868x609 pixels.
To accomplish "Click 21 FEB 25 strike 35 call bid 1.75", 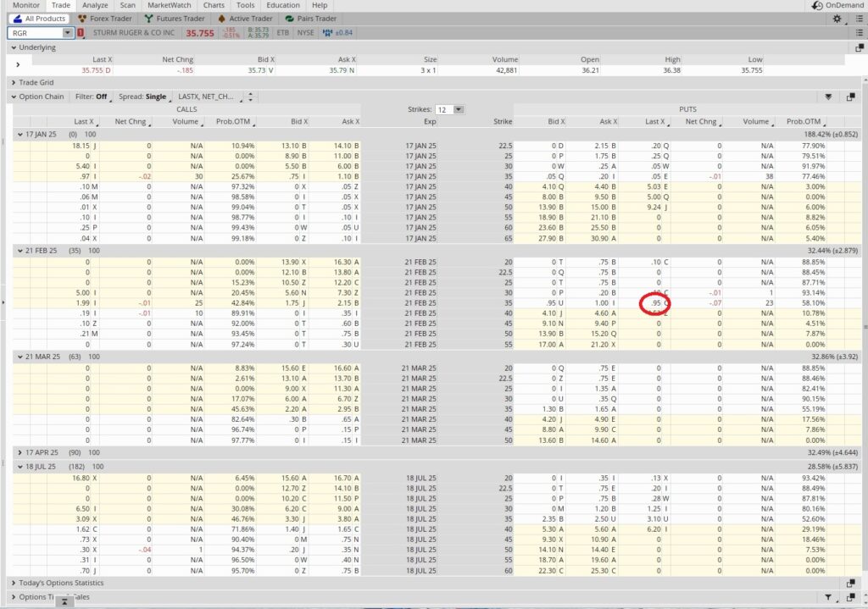I will [x=291, y=303].
